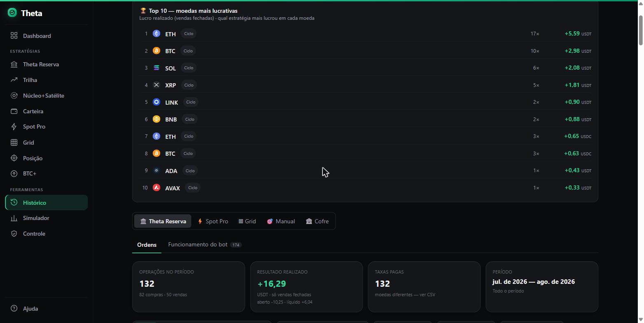Viewport: 644px width, 323px height.
Task: Click the Operações no Período card
Action: pyautogui.click(x=189, y=287)
